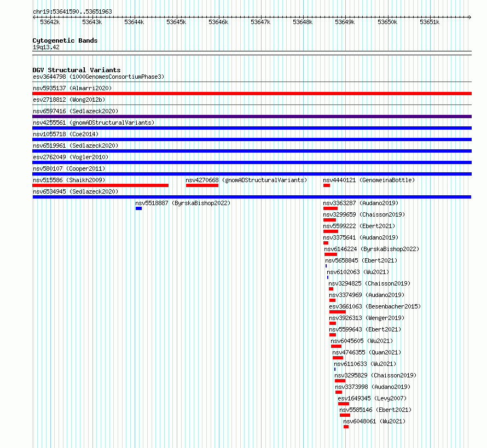Click nsv3299659 (Chaisson2019) label

tap(364, 214)
